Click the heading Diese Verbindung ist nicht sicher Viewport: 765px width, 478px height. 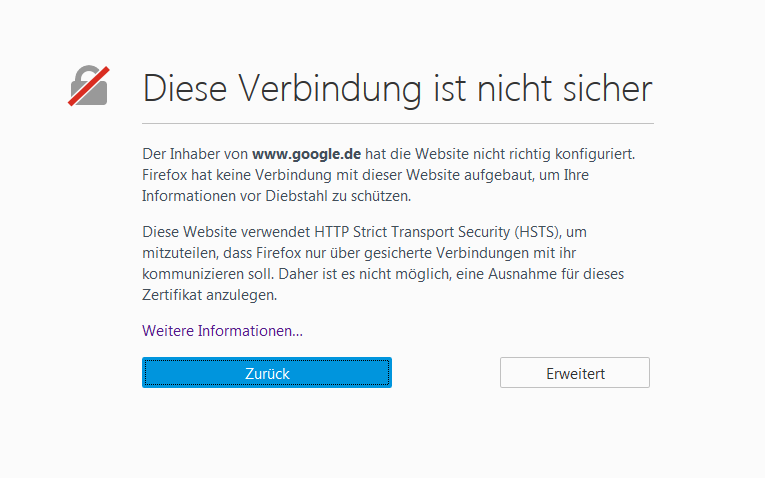[397, 88]
